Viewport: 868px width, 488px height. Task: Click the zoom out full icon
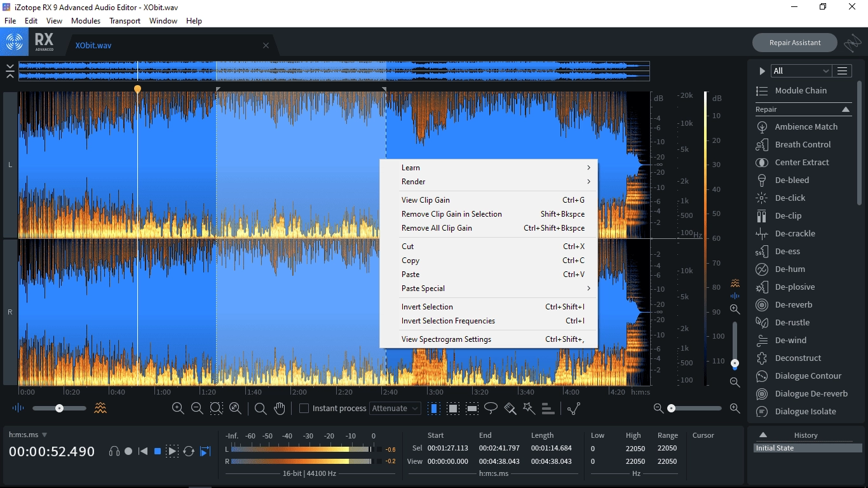pos(235,409)
